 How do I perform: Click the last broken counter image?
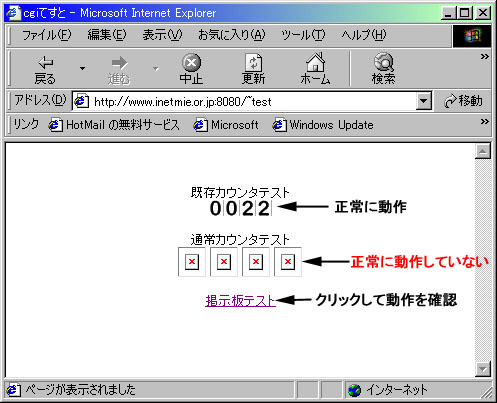tap(288, 262)
